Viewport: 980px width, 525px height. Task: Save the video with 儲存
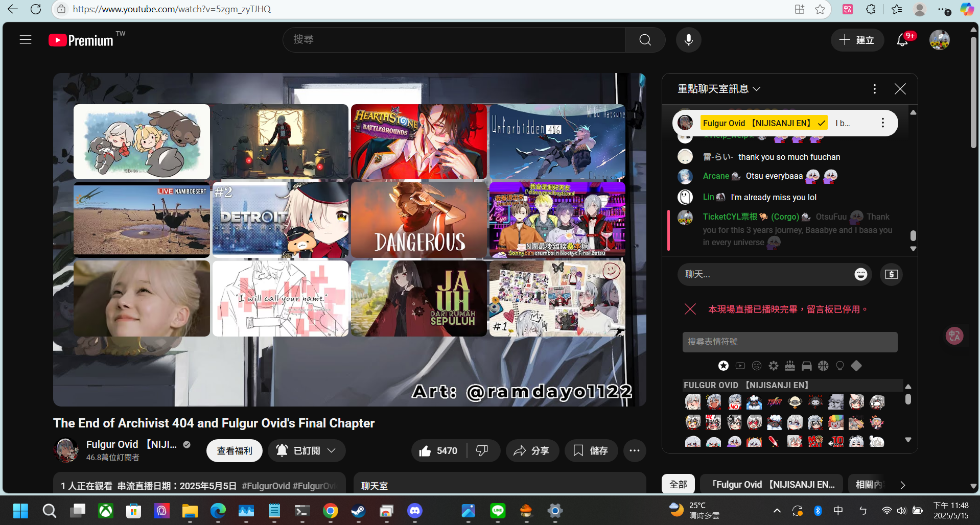(x=591, y=450)
